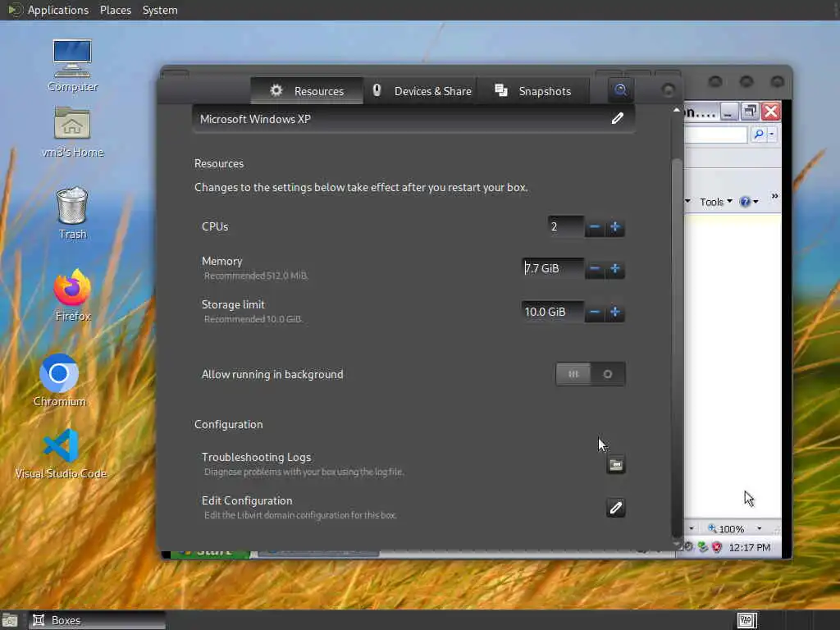Select the Firefox desktop icon
The image size is (840, 630).
tap(72, 295)
